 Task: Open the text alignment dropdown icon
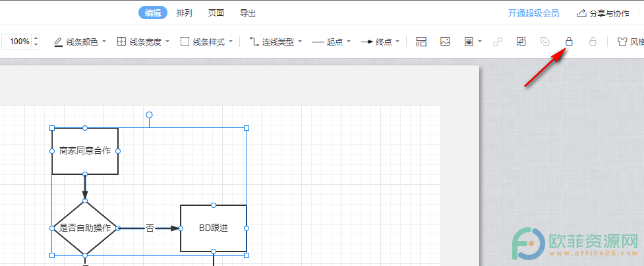[x=473, y=42]
